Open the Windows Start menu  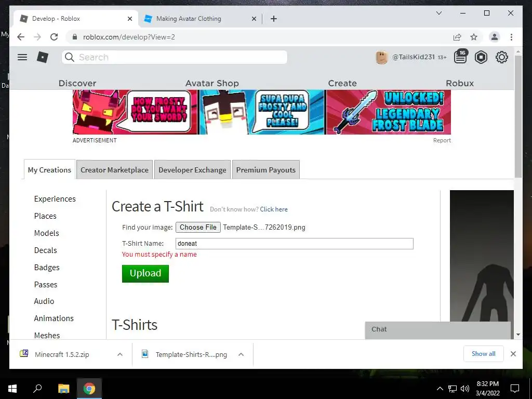pos(12,389)
